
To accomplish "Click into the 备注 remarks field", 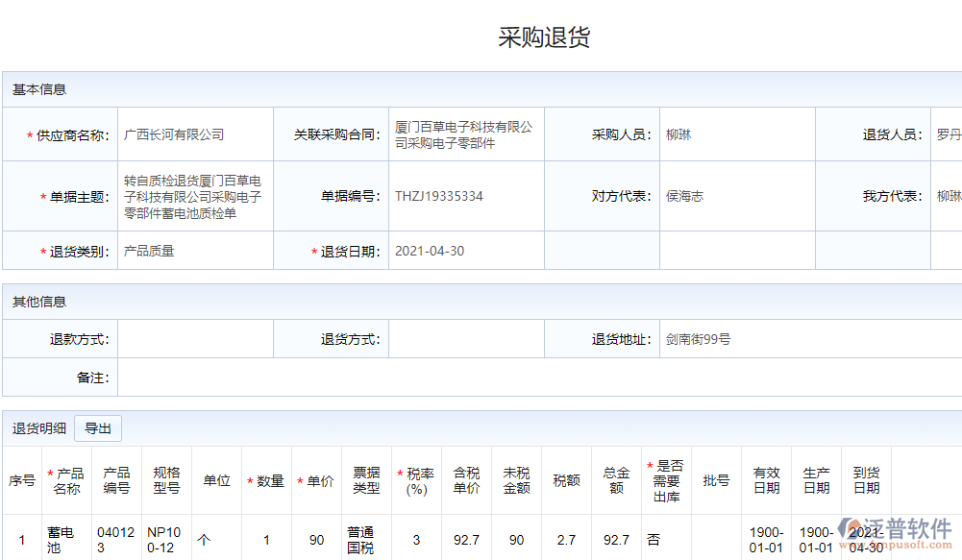I will [538, 377].
